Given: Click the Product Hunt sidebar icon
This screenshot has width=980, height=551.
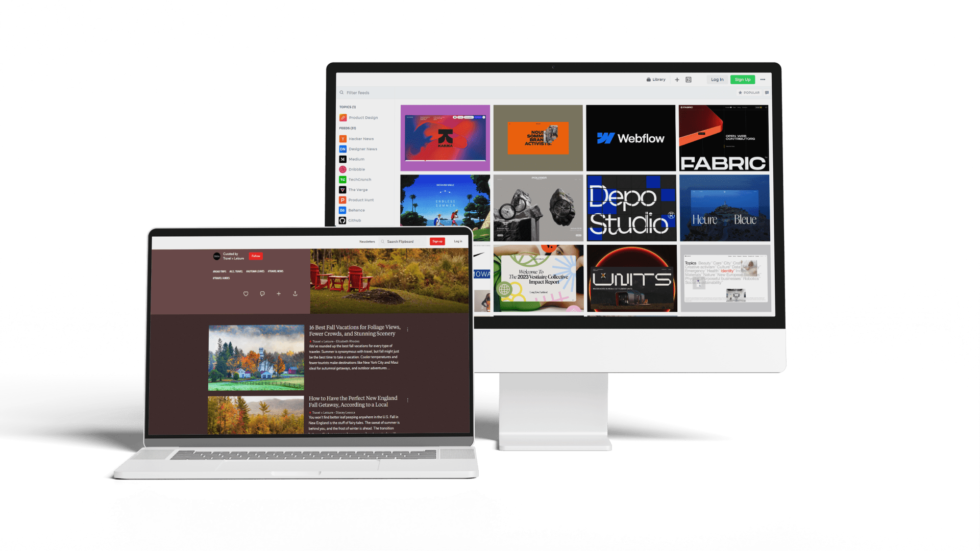Looking at the screenshot, I should coord(342,200).
